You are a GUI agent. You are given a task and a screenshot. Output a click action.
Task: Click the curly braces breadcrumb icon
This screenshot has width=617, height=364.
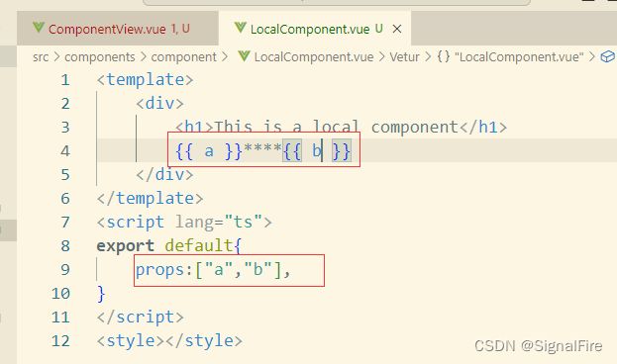coord(444,56)
